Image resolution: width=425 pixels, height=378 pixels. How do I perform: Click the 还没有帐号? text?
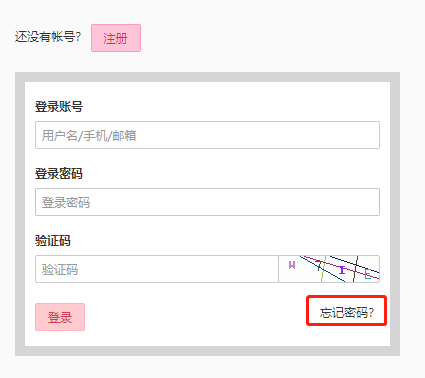(x=48, y=37)
